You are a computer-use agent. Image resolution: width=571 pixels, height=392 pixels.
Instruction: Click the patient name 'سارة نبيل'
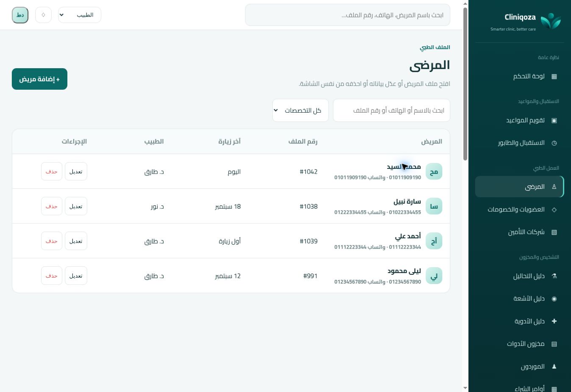[x=407, y=202]
